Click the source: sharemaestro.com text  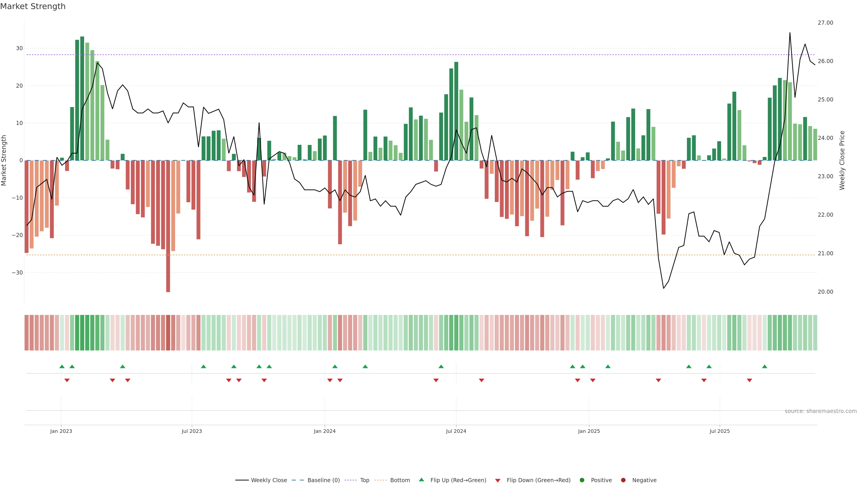coord(821,411)
